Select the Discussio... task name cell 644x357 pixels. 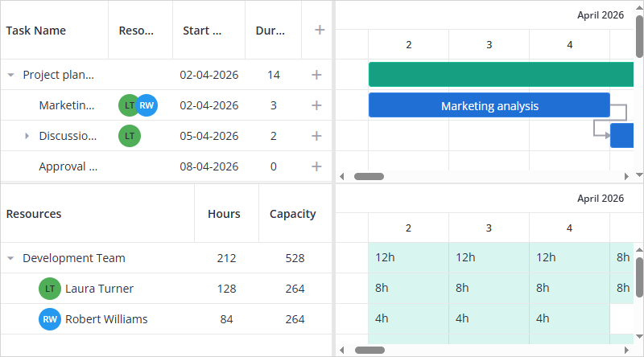68,136
